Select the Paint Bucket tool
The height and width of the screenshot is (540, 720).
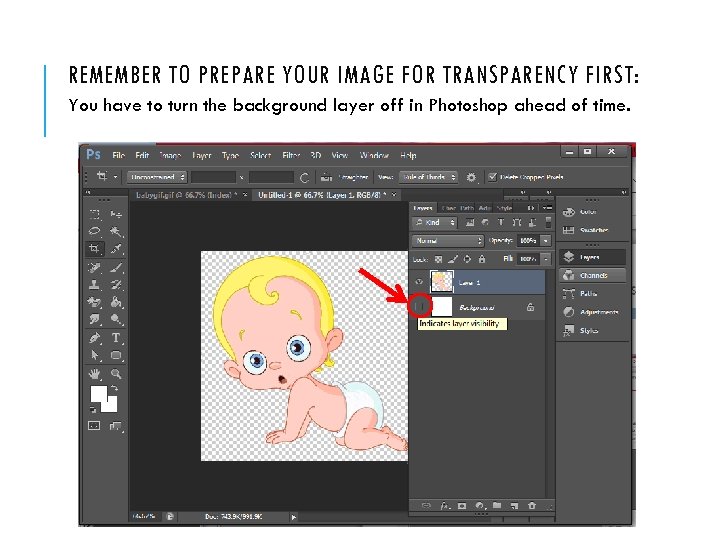[x=116, y=302]
